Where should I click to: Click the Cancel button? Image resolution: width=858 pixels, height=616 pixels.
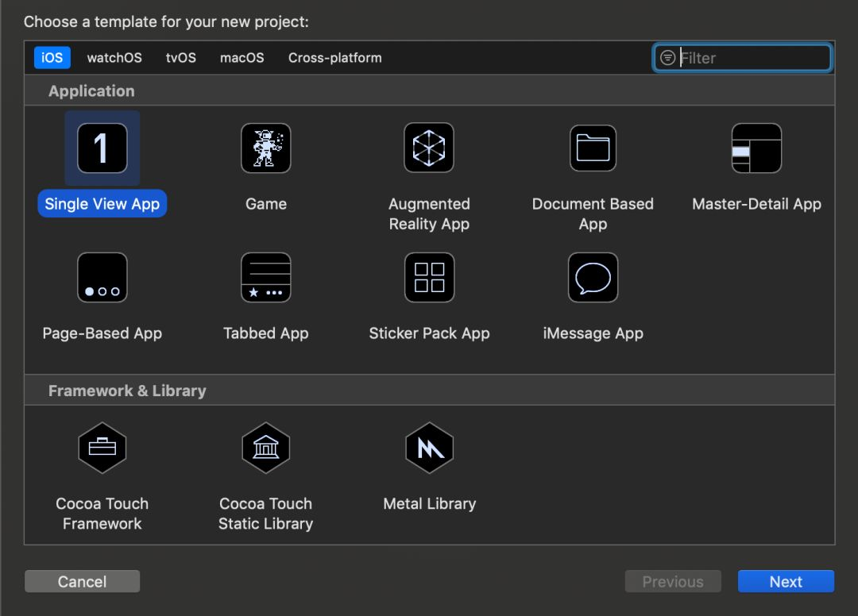coord(82,581)
